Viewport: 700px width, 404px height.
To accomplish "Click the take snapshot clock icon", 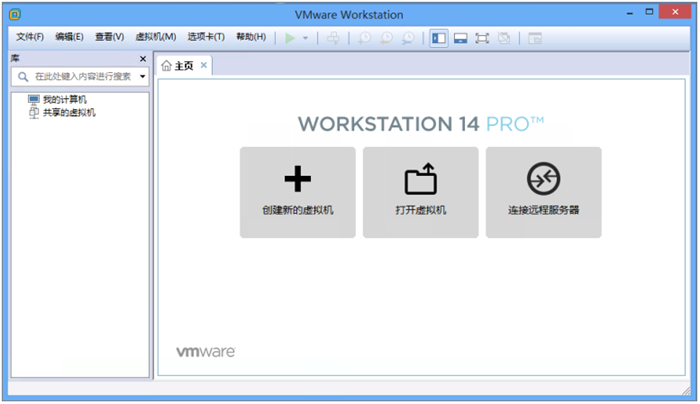I will coord(365,38).
